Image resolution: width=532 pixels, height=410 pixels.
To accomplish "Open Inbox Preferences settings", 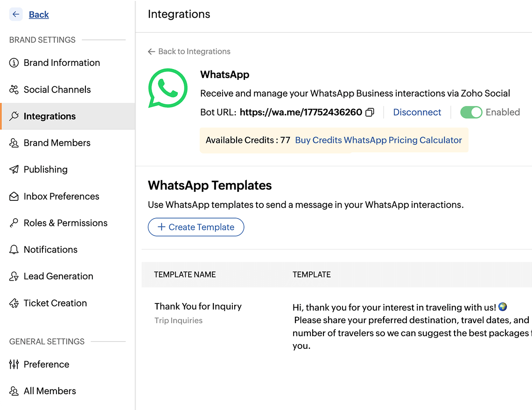I will [x=62, y=196].
